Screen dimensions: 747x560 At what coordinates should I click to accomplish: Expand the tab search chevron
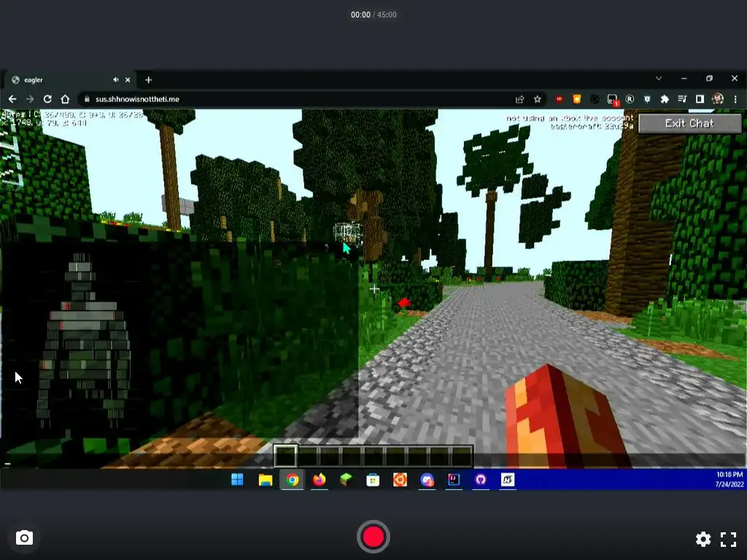pyautogui.click(x=659, y=79)
